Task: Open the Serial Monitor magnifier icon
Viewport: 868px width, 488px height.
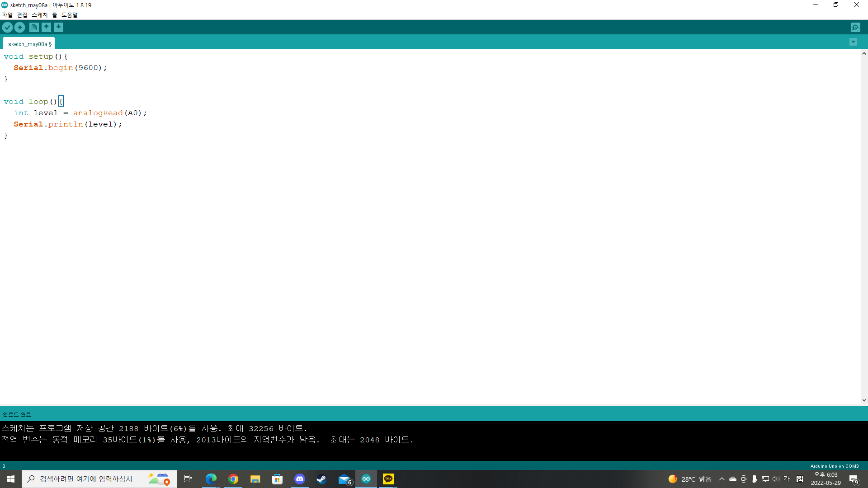Action: pyautogui.click(x=855, y=28)
